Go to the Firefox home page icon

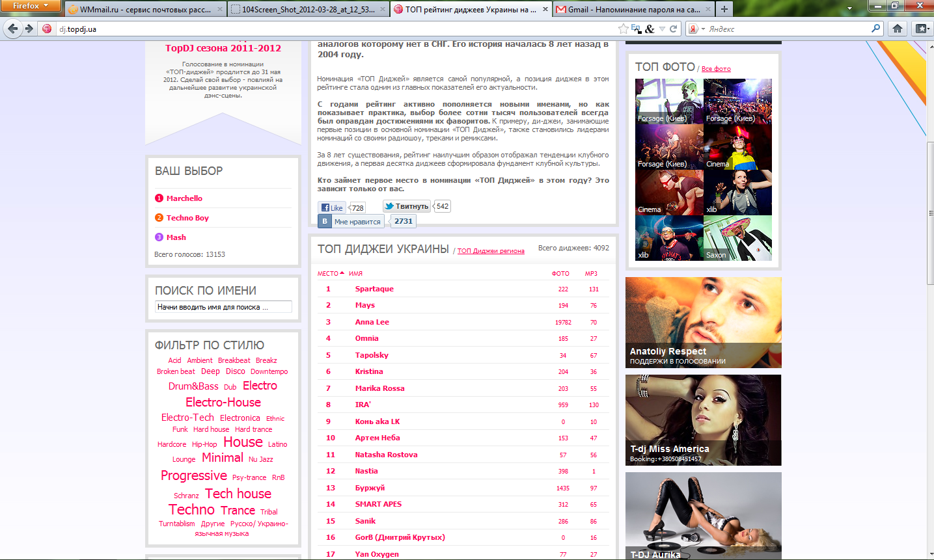click(x=898, y=29)
